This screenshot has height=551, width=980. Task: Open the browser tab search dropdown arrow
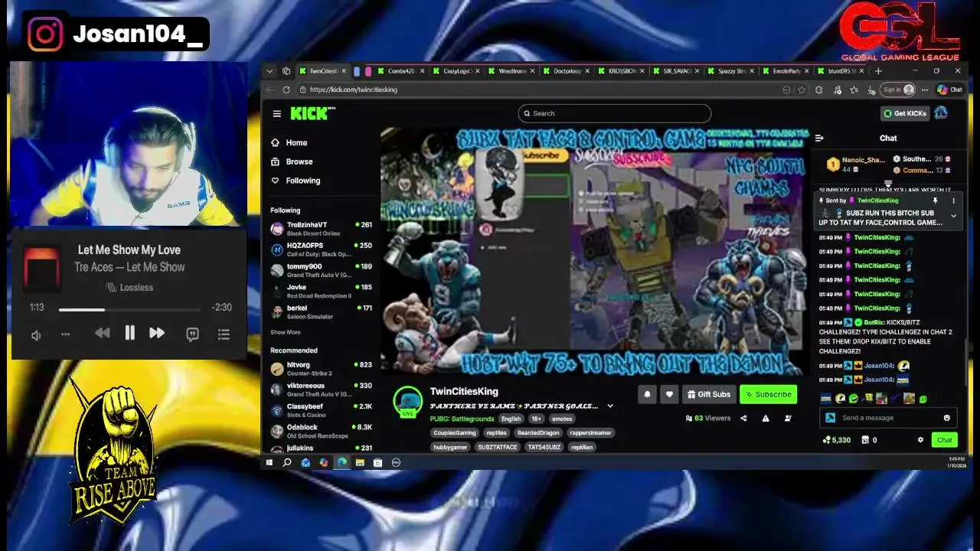(269, 71)
